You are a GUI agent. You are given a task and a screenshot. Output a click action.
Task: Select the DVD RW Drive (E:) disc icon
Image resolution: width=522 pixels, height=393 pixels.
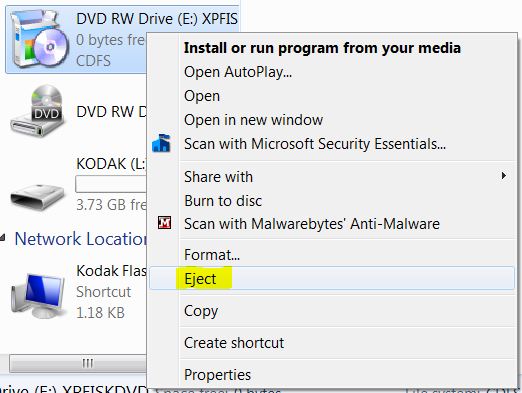coord(38,39)
